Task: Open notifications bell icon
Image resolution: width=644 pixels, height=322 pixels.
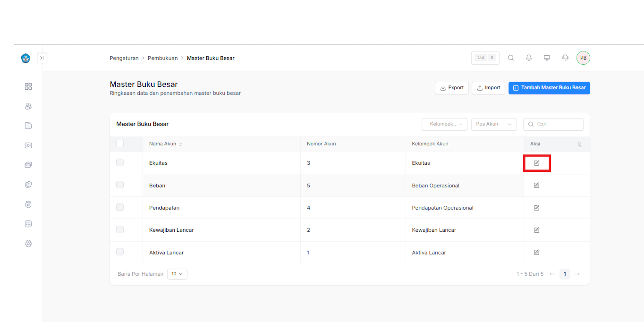Action: [529, 58]
